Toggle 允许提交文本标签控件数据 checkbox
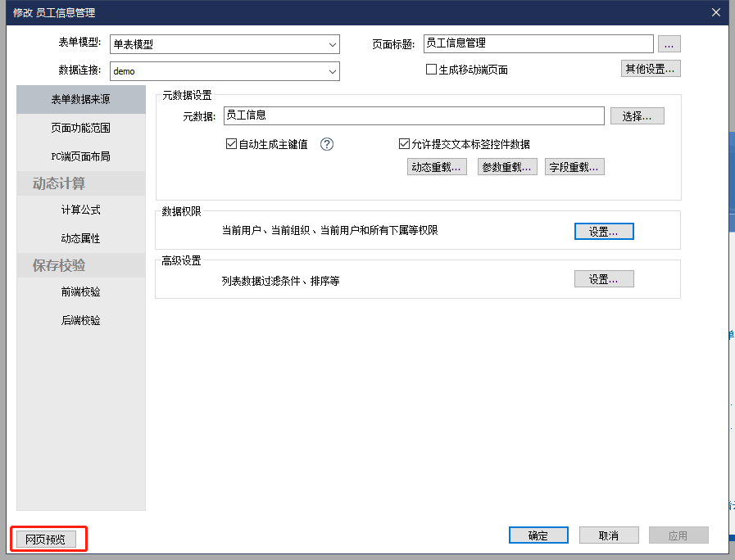 [x=404, y=144]
